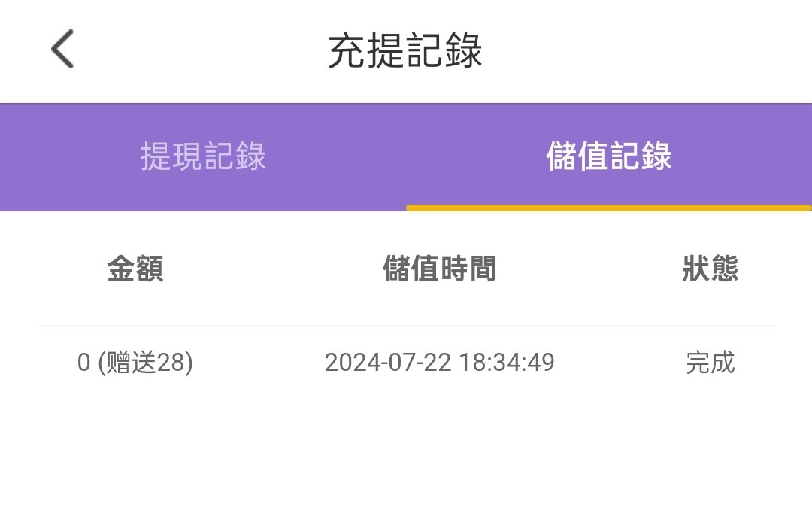
Task: Click the purple tab bar's empty middle area
Action: 406,156
